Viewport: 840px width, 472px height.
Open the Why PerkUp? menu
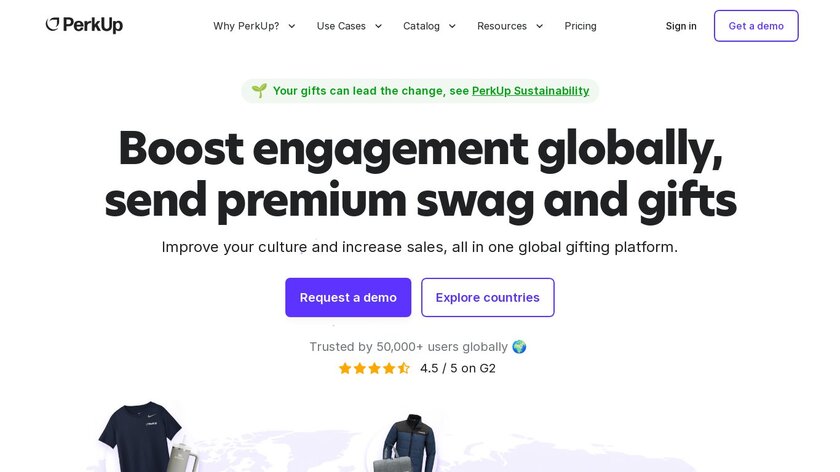246,26
